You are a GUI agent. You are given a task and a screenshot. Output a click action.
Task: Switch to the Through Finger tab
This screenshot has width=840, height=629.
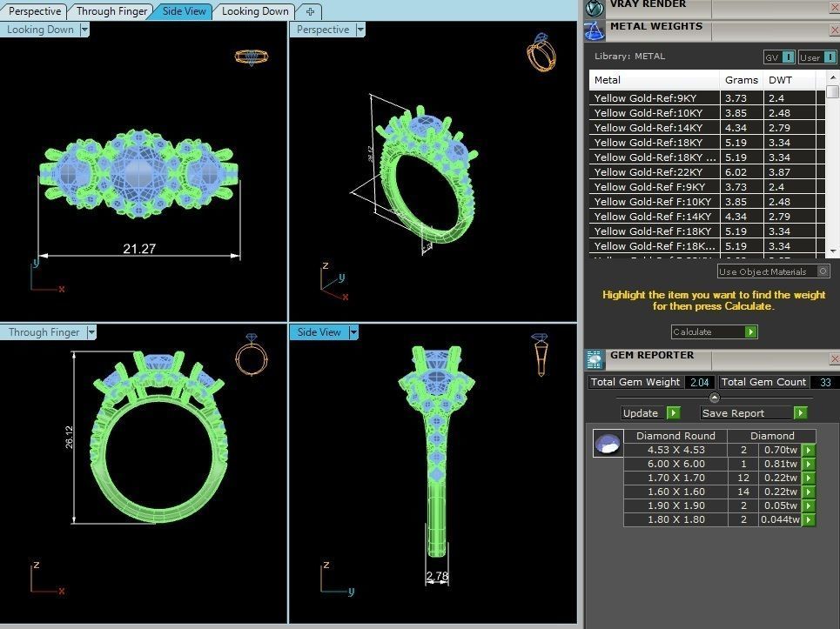[111, 11]
